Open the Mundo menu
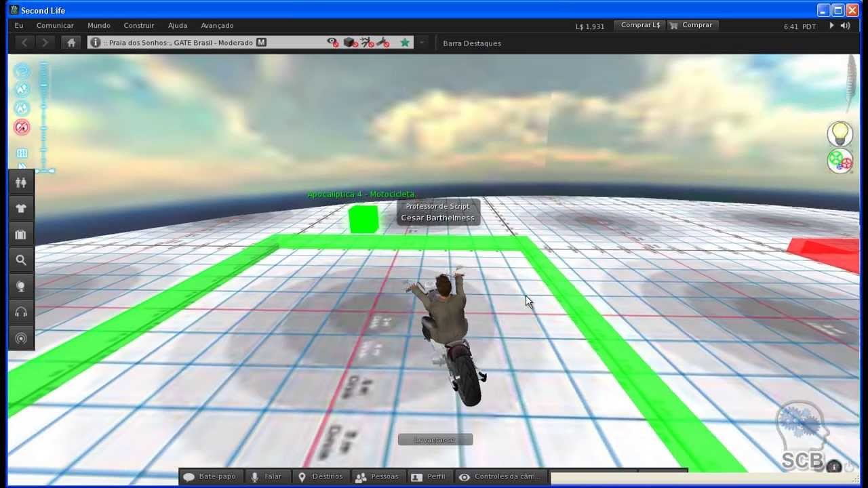This screenshot has width=868, height=488. click(99, 25)
